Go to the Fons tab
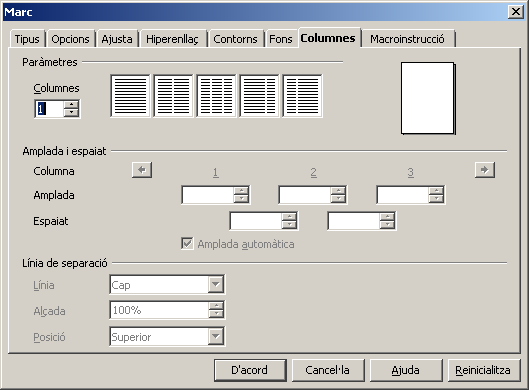The image size is (529, 390). point(281,39)
